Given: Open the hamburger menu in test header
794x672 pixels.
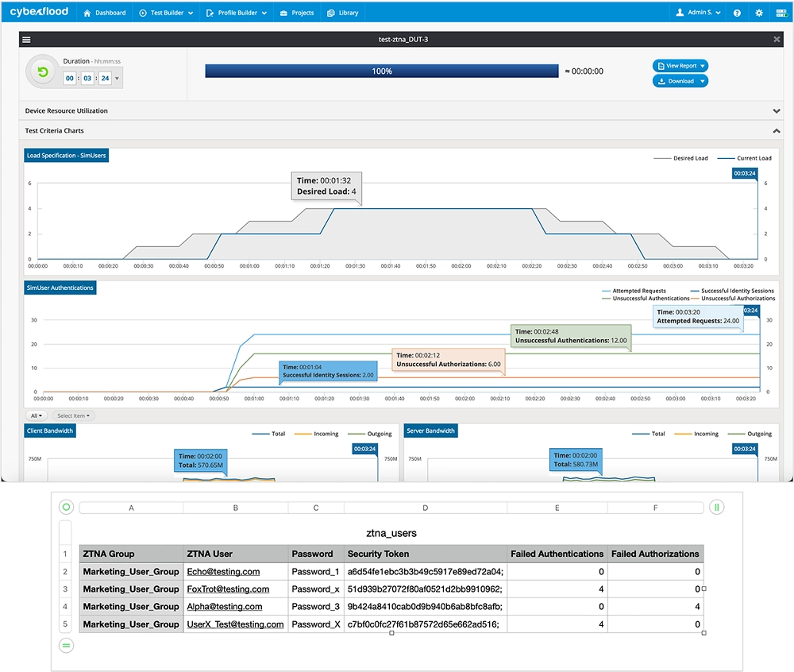Looking at the screenshot, I should pos(26,40).
